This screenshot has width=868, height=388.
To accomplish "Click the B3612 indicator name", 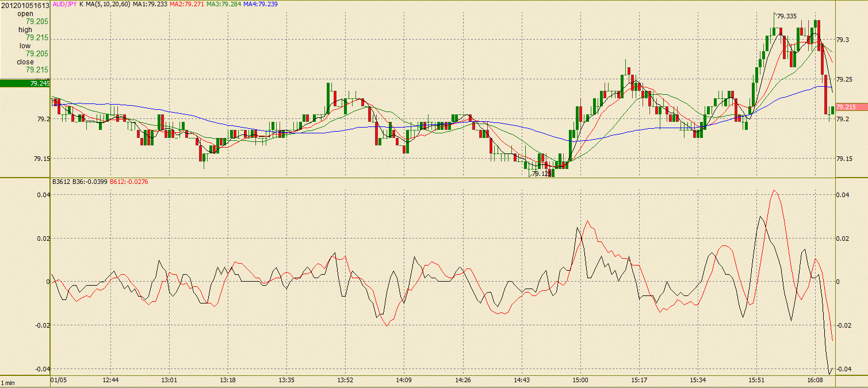I will click(x=61, y=182).
